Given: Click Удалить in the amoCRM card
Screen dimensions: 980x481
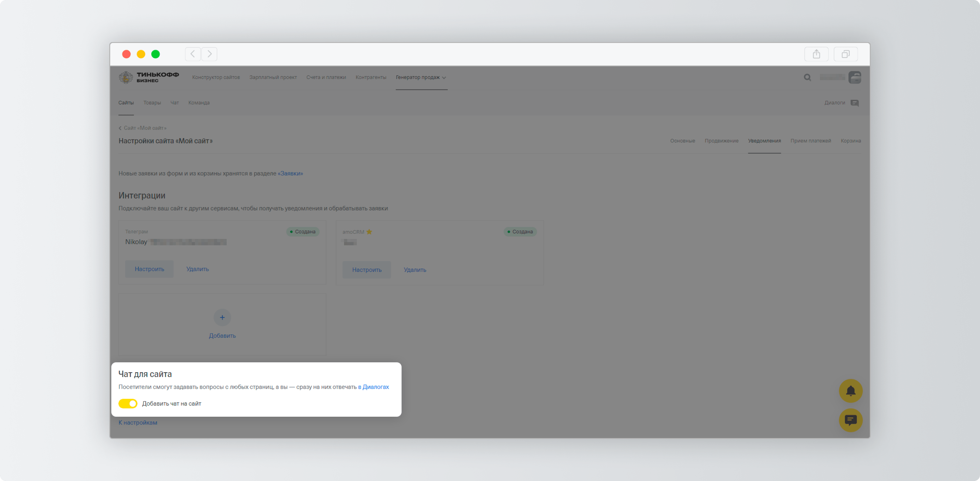Looking at the screenshot, I should 414,270.
